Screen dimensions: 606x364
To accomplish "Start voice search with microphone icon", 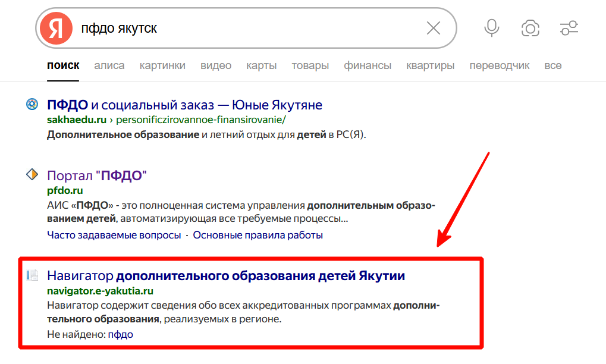I will click(492, 28).
